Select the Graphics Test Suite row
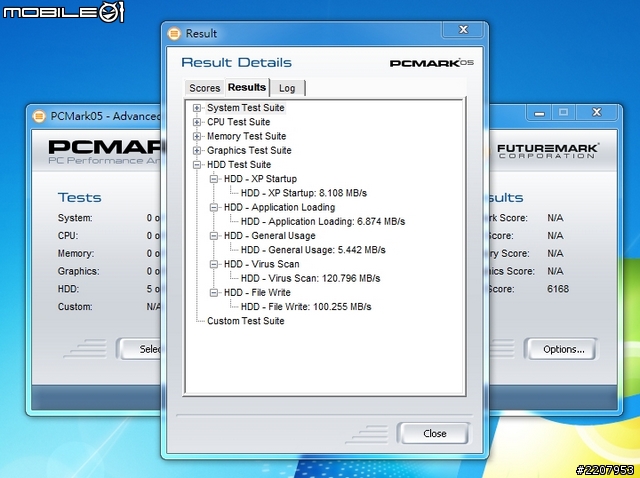640x478 pixels. (x=249, y=151)
